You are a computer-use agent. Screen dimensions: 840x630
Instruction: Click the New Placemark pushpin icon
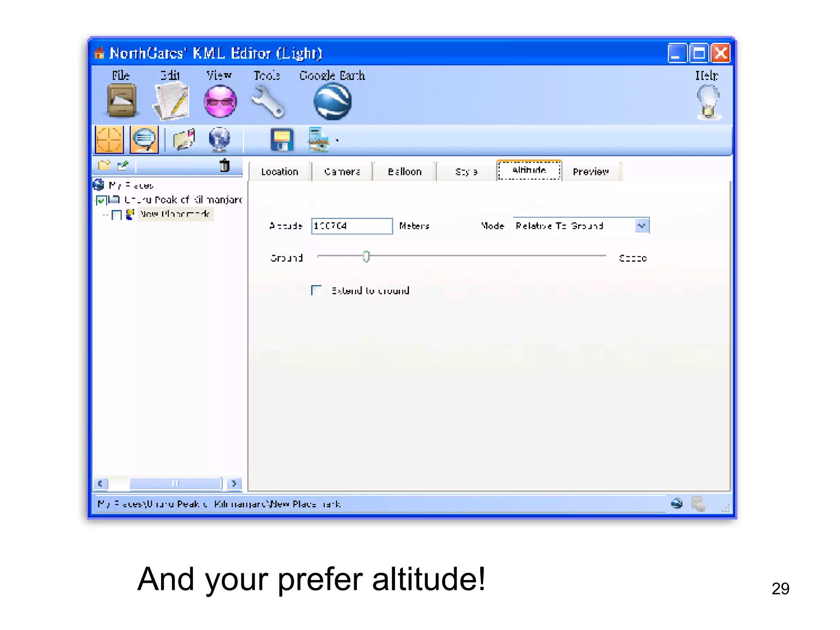point(130,214)
